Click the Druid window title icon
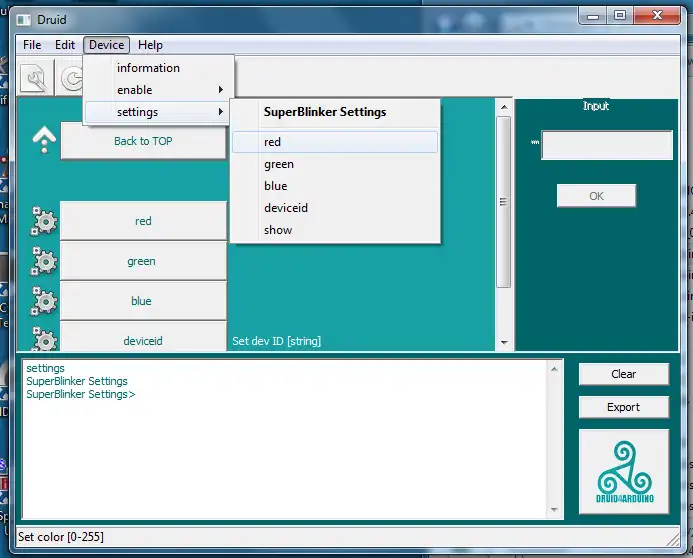693x558 pixels. (x=23, y=20)
